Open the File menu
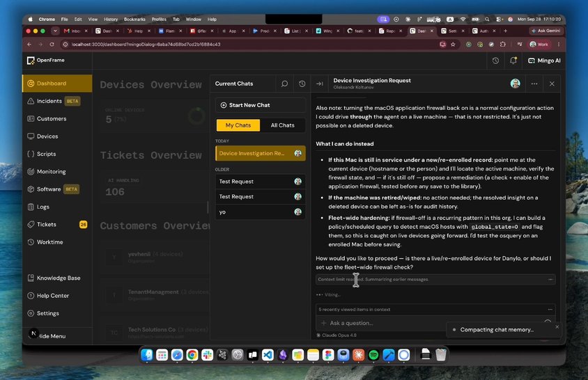Screen dimensions: 588x380 tap(65, 19)
